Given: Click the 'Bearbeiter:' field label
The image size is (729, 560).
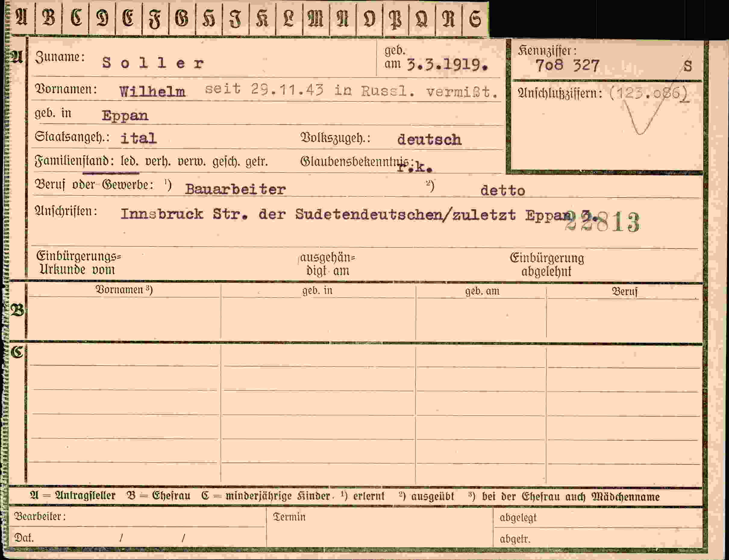Looking at the screenshot, I should [40, 516].
